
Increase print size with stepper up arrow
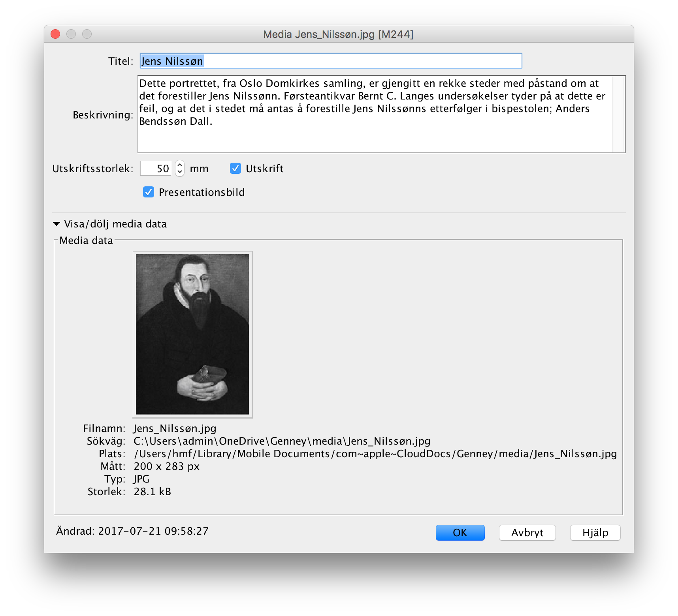(x=180, y=165)
